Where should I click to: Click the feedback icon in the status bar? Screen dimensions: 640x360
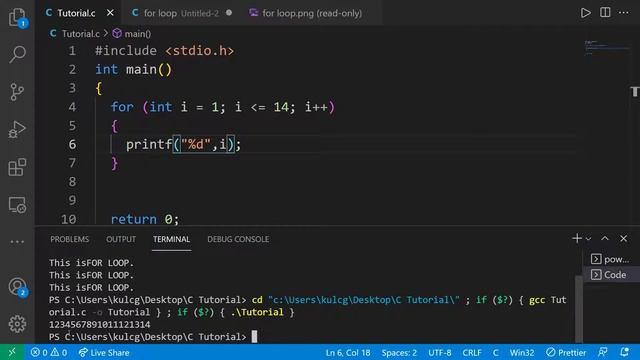pos(602,352)
